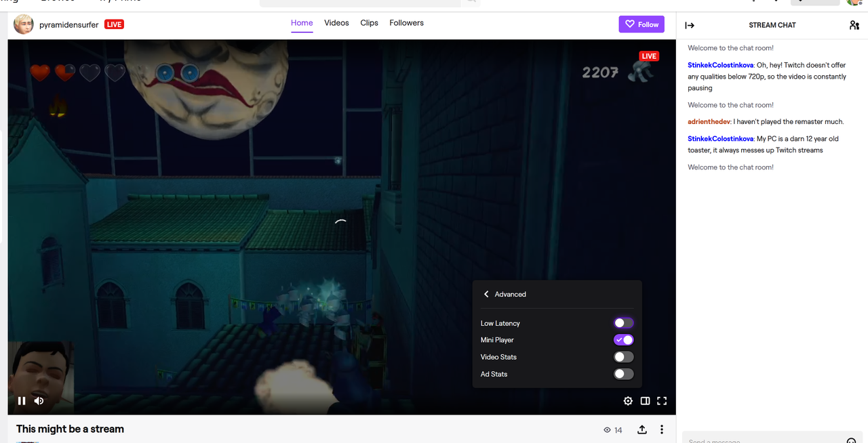Viewport: 868px width, 443px height.
Task: Click the stream title This might be a stream
Action: click(70, 429)
